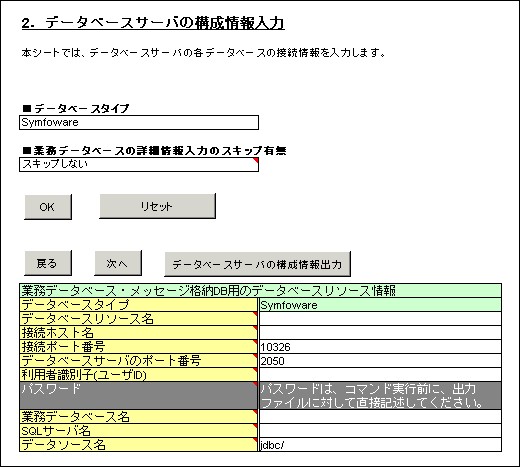520x467 pixels.
Task: Click the OK button
Action: tap(48, 207)
